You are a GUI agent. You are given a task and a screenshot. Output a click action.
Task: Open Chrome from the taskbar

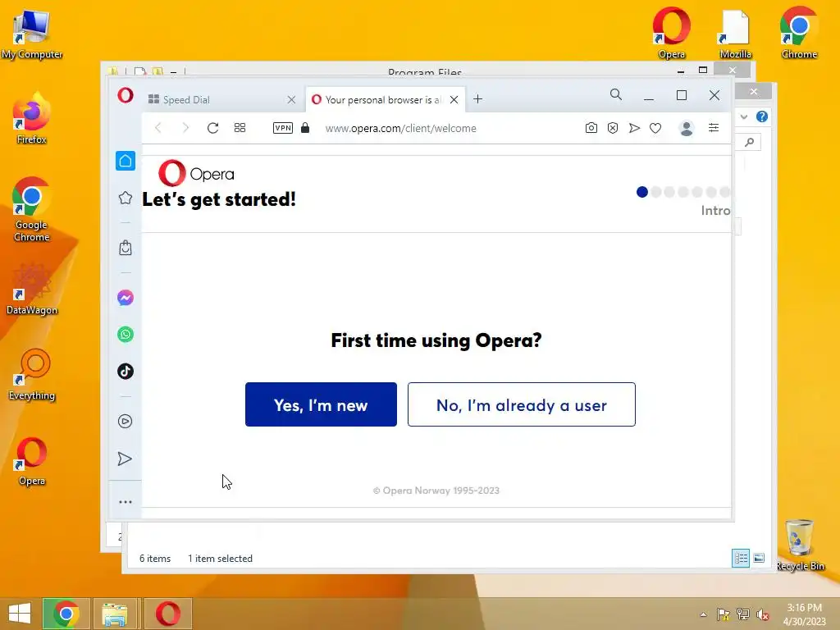point(66,614)
